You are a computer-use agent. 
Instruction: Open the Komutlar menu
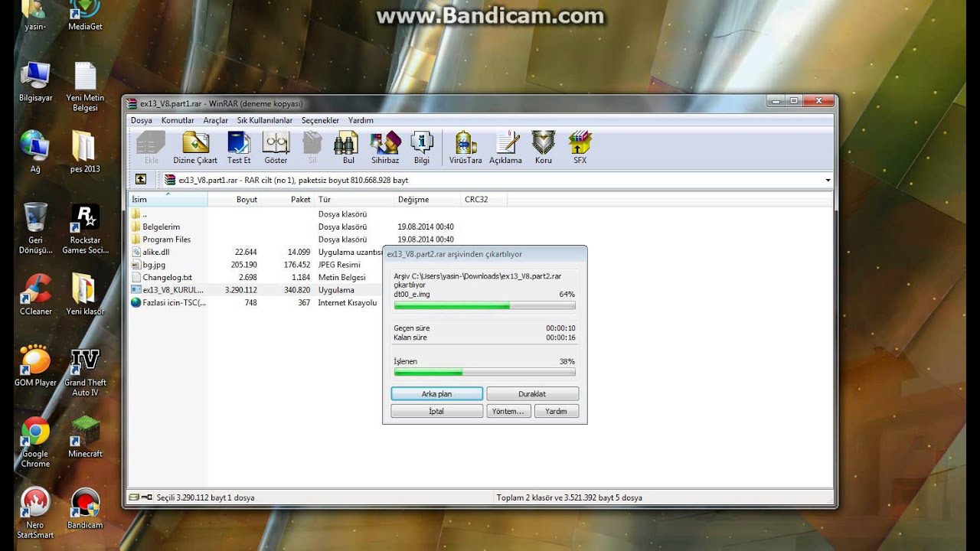point(178,120)
